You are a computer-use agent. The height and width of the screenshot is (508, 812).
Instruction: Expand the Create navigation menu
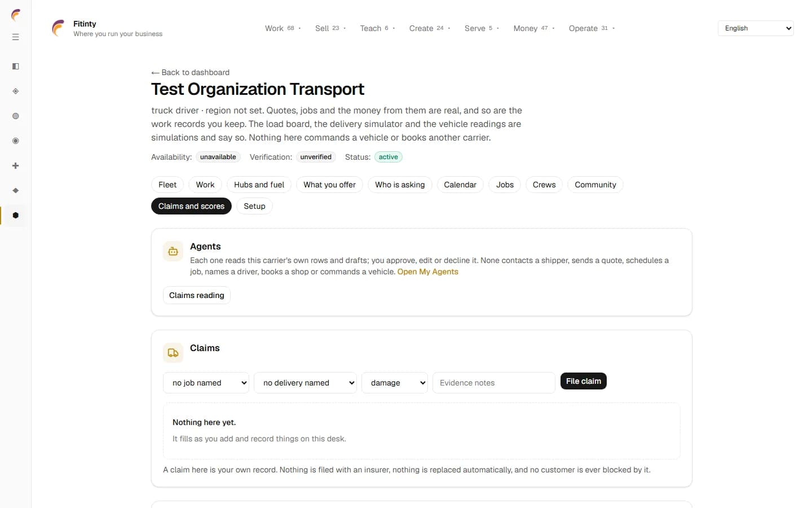430,28
